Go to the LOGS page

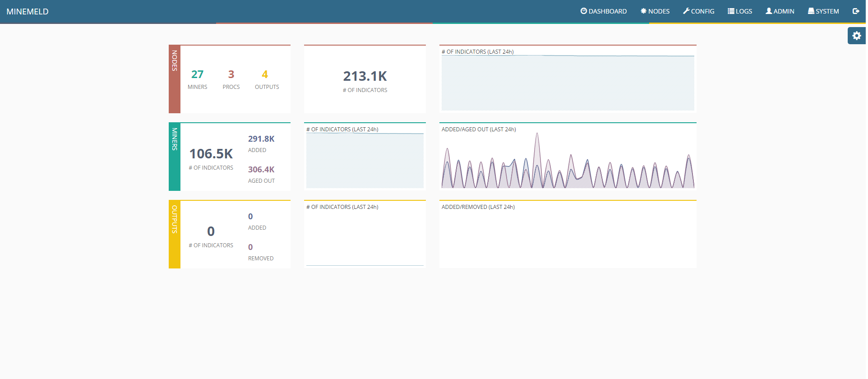pos(743,11)
